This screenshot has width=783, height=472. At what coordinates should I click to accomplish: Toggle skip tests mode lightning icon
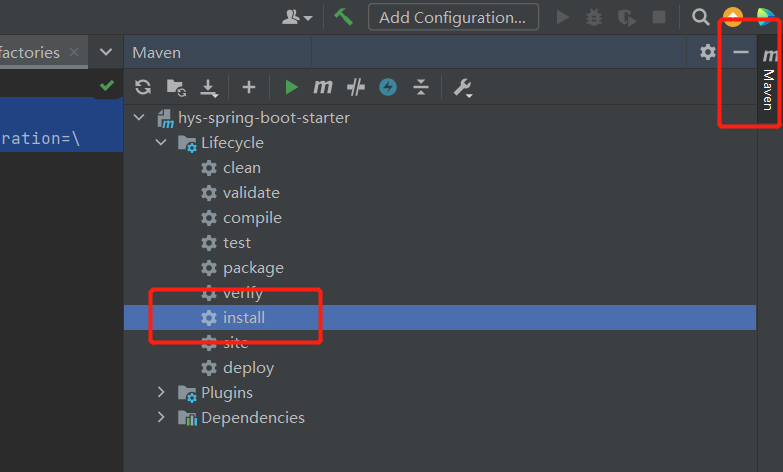tap(388, 87)
